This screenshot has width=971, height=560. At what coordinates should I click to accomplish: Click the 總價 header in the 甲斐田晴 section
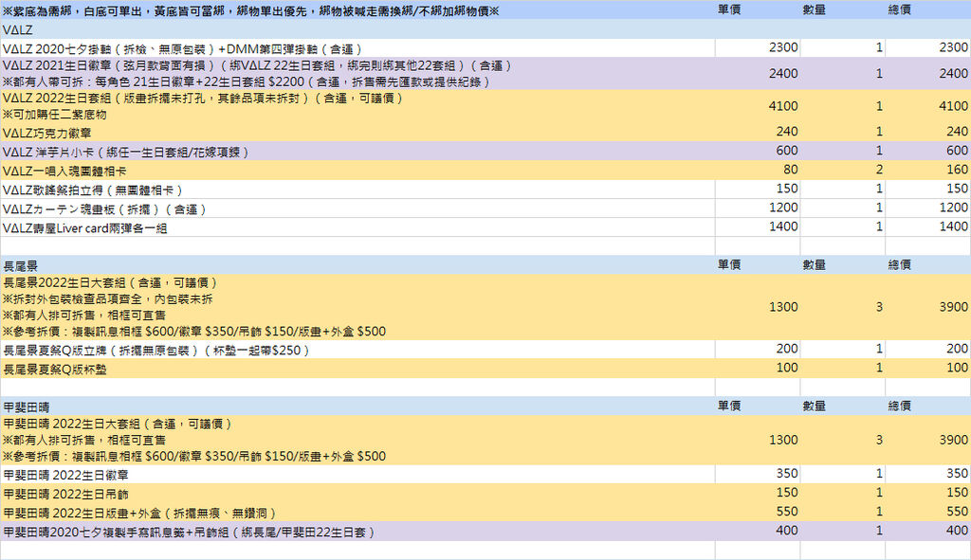point(899,406)
